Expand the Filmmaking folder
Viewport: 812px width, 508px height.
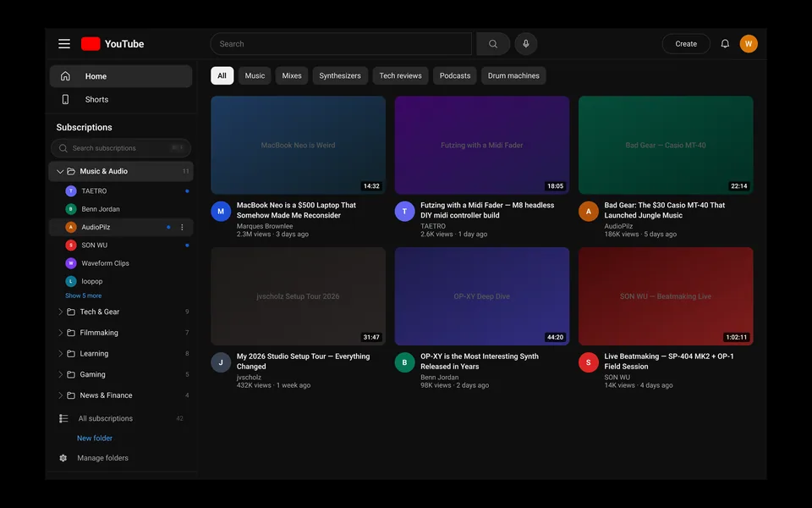pos(60,333)
